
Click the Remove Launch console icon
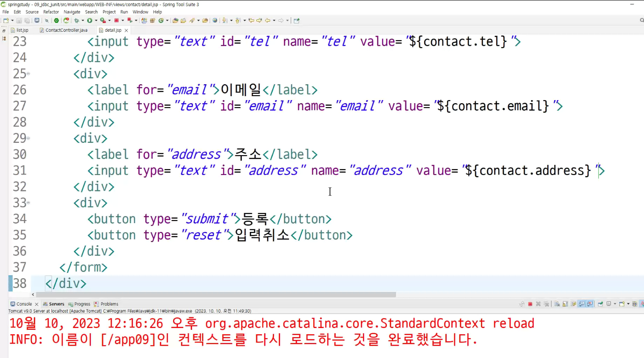538,304
